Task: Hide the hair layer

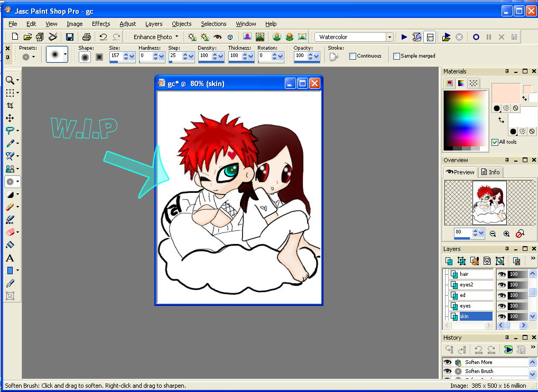Action: (x=502, y=274)
